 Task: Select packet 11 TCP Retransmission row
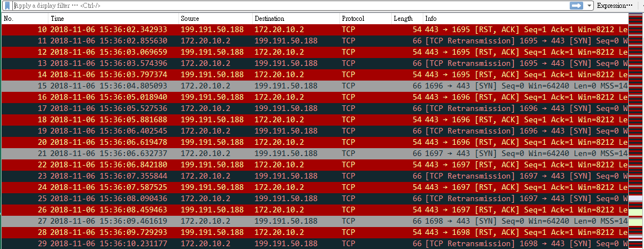pos(315,41)
